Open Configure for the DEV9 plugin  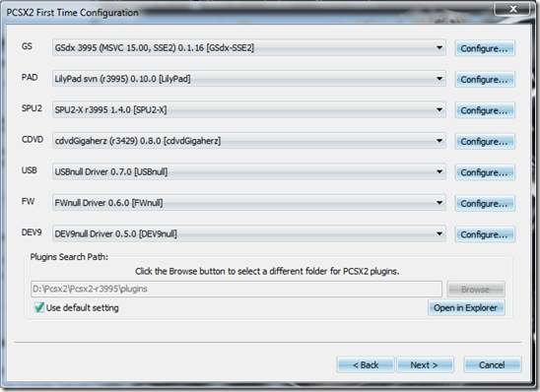click(x=485, y=234)
